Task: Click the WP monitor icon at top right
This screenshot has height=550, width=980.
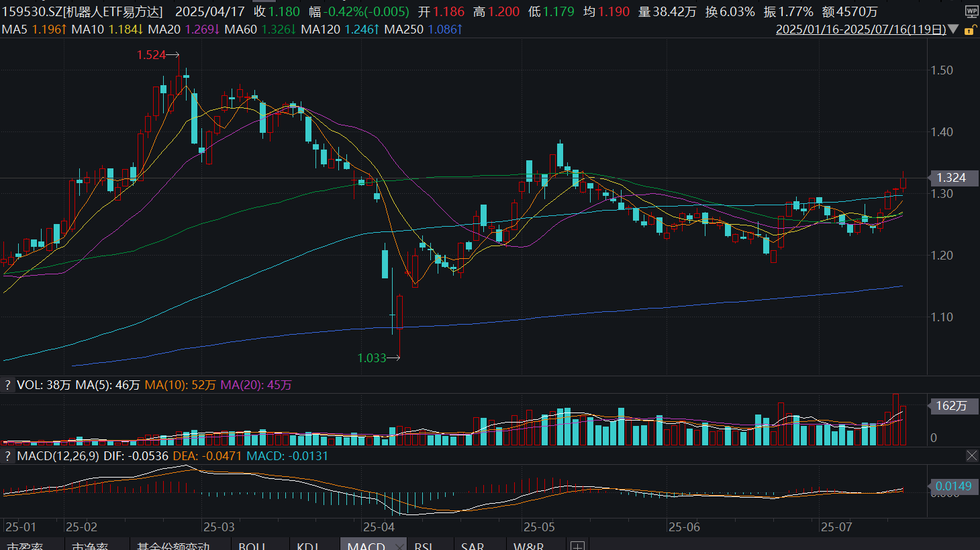Action: [x=971, y=11]
